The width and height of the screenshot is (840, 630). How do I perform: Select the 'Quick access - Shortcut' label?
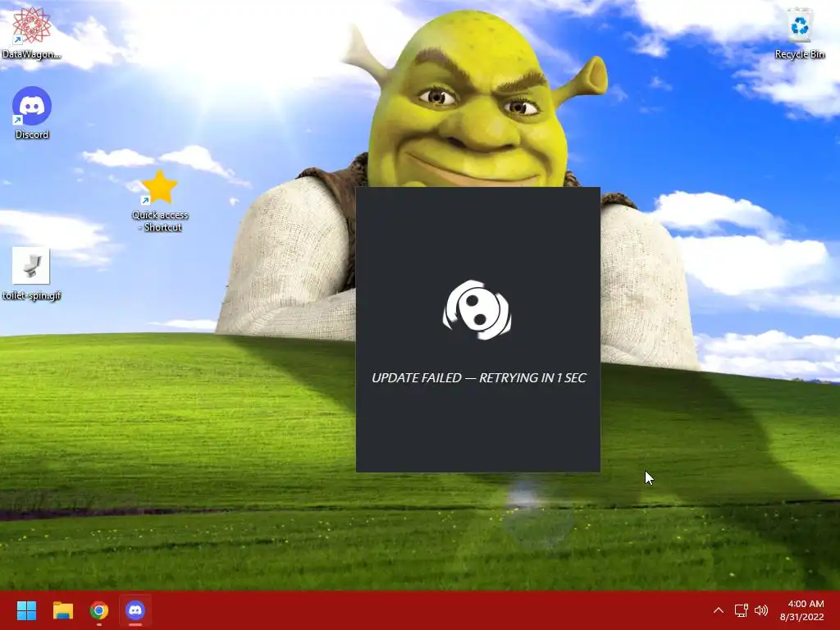click(x=160, y=221)
